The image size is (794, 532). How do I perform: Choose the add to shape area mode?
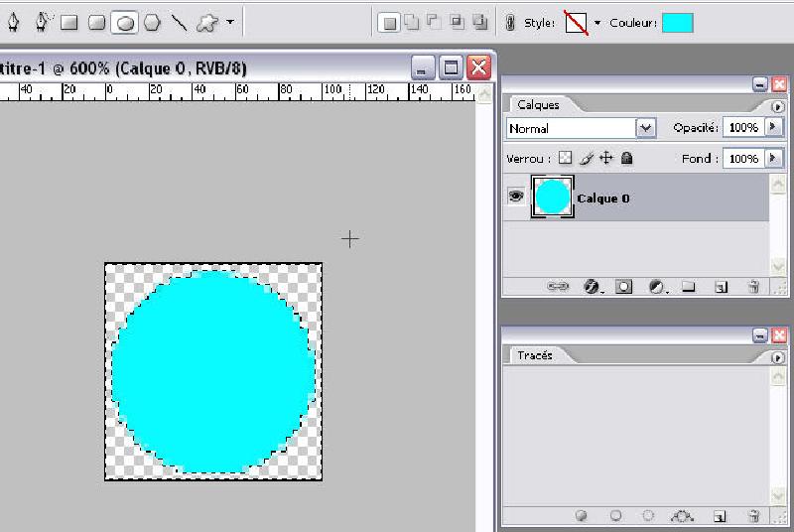coord(412,22)
